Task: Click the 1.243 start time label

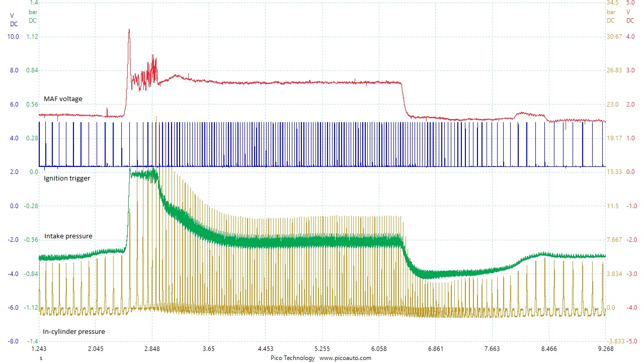Action: 39,349
